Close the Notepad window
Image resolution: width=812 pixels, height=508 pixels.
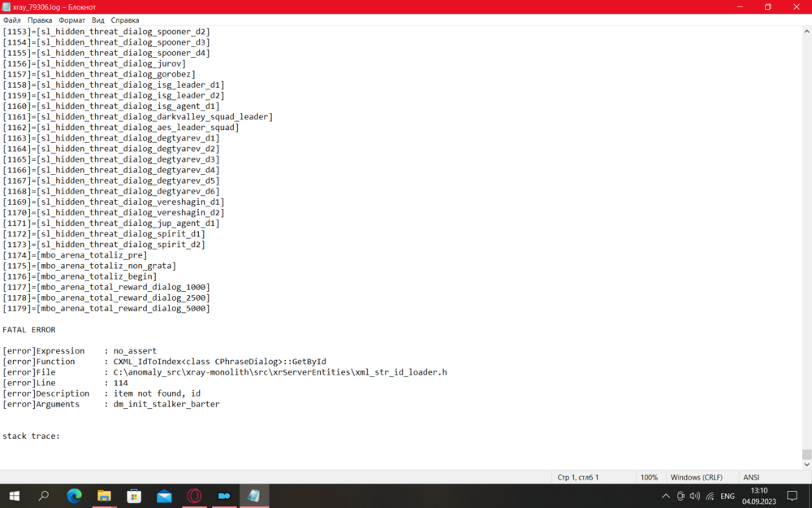click(x=797, y=7)
